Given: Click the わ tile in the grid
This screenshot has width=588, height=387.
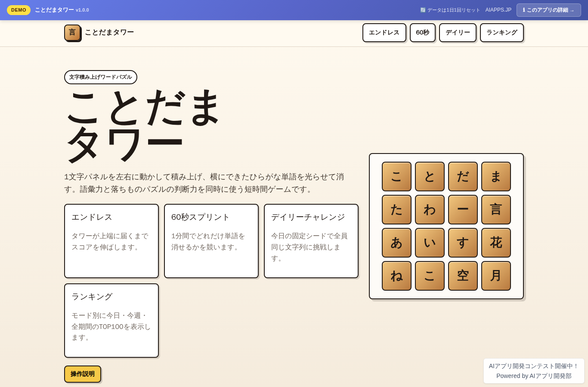Looking at the screenshot, I should pos(430,209).
